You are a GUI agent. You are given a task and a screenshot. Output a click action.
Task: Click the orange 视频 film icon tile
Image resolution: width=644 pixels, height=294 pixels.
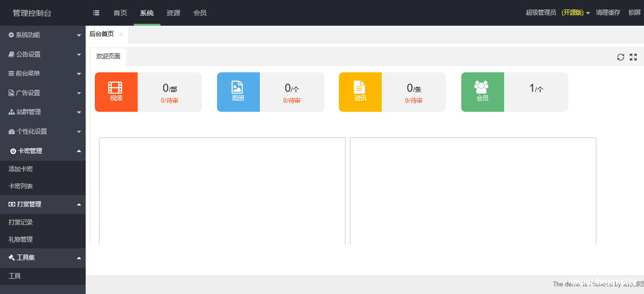point(116,92)
